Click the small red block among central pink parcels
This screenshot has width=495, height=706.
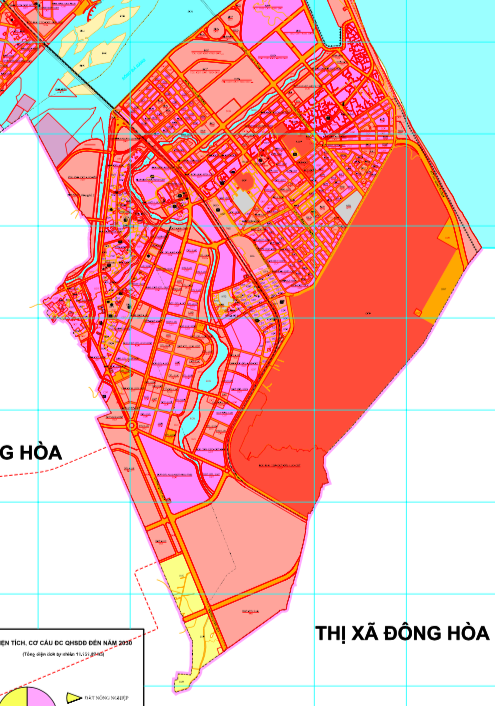[245, 181]
